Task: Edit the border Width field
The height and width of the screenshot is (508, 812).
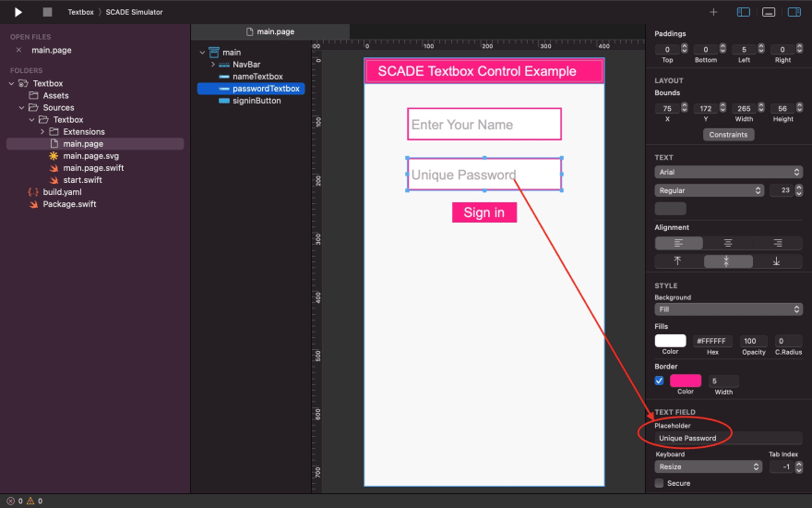Action: [x=723, y=381]
